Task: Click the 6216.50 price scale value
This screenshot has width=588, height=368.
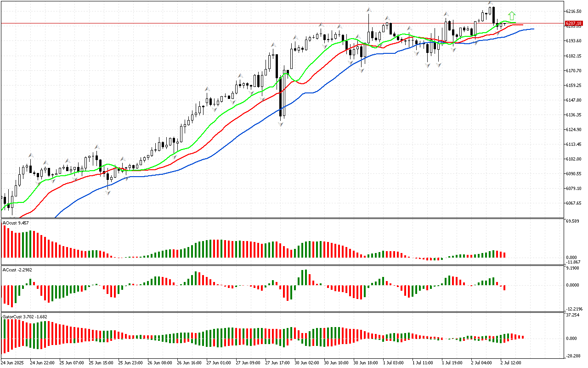Action: point(574,11)
